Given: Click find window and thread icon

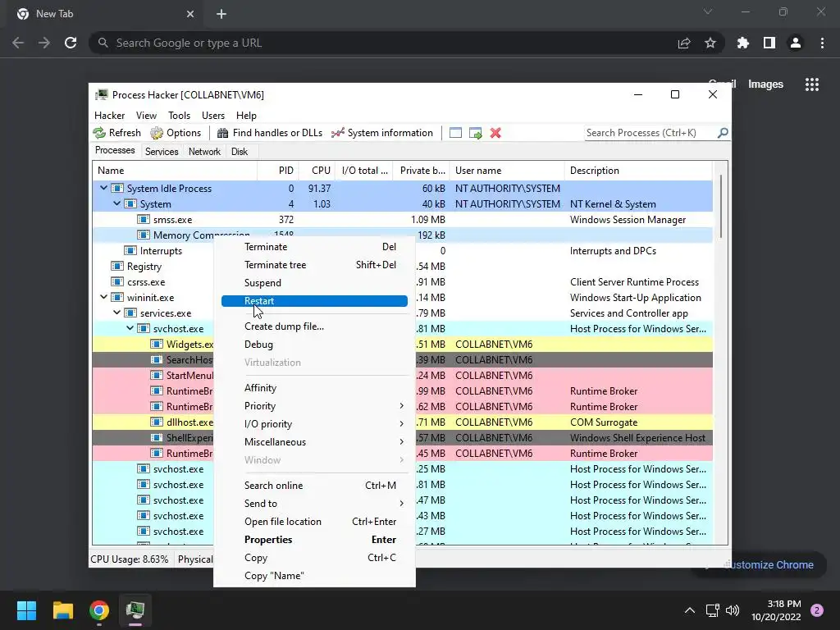Looking at the screenshot, I should pos(475,133).
